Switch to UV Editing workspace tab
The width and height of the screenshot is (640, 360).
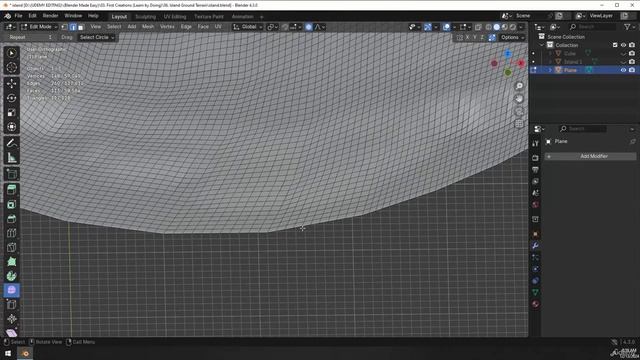coord(175,17)
